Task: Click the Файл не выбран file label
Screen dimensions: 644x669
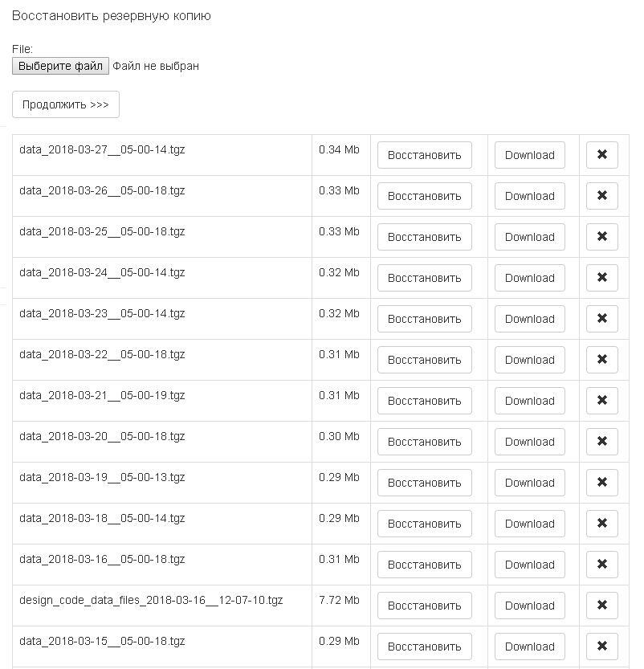Action: (156, 66)
